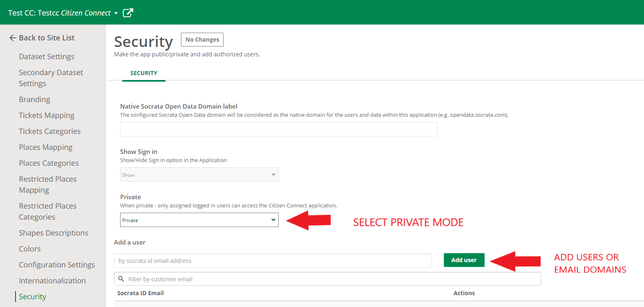This screenshot has width=644, height=307.
Task: Open Secondary Dataset Settings
Action: pos(51,78)
